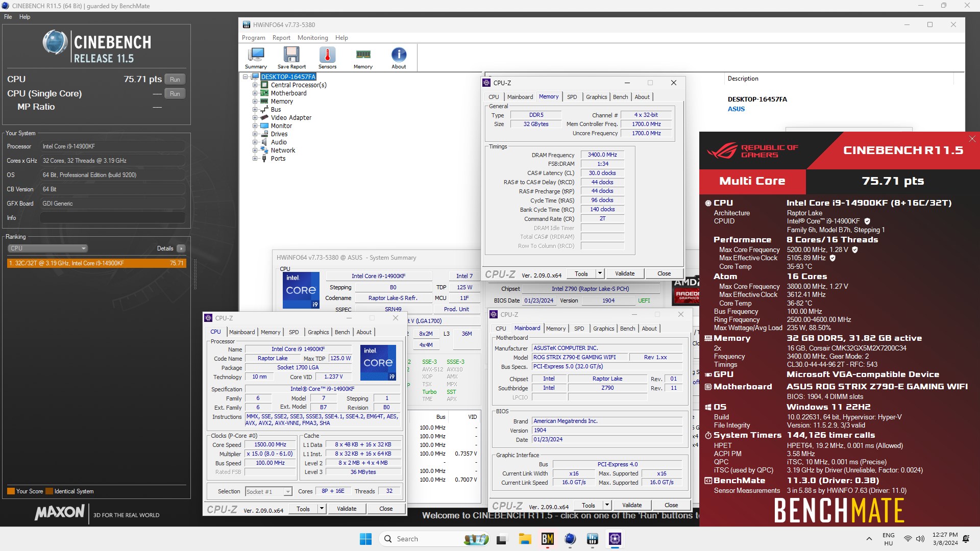Open the volume tray icon
Screen dimensions: 980x551
click(920, 539)
